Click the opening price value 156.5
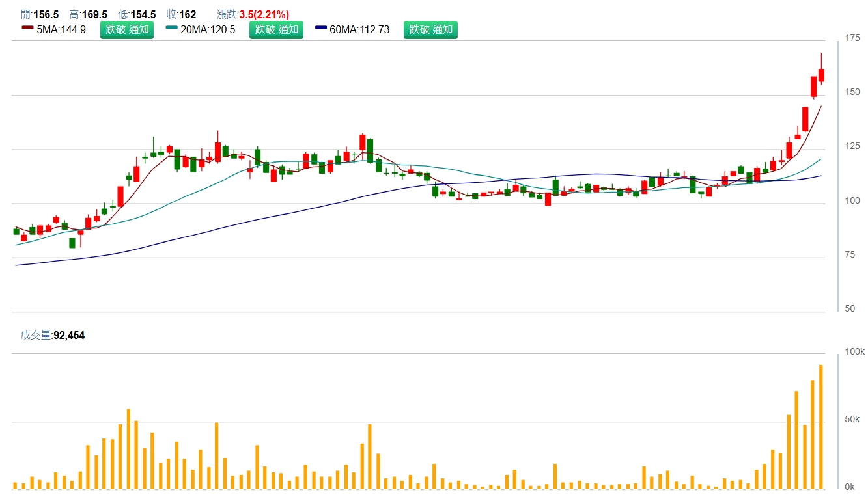 (x=46, y=14)
